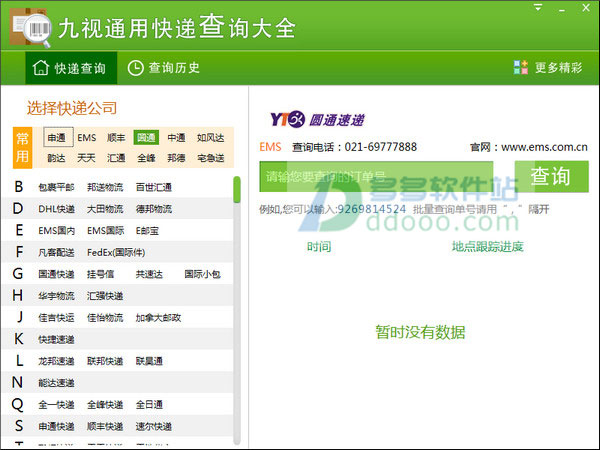Choose 顺丰 from common couriers

(x=116, y=138)
